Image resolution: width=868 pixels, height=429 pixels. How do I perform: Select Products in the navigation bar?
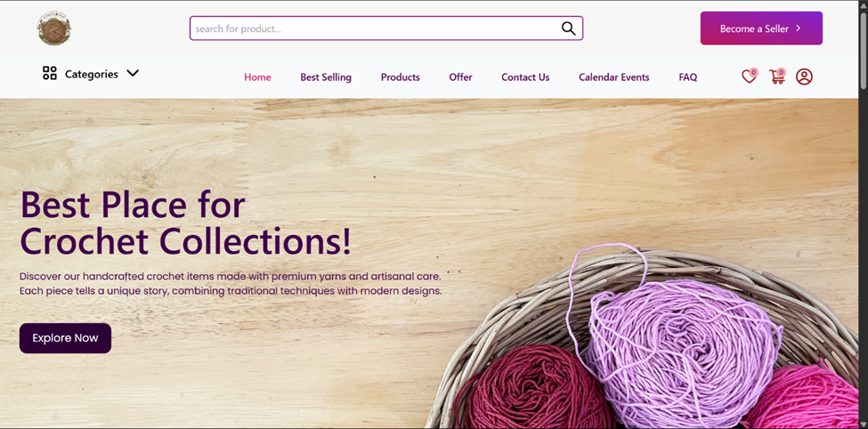tap(401, 77)
